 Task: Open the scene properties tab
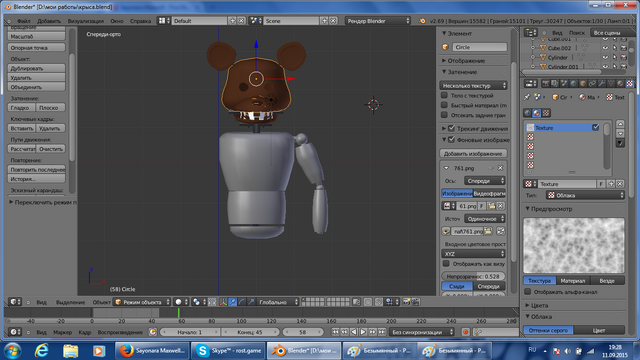(x=564, y=84)
